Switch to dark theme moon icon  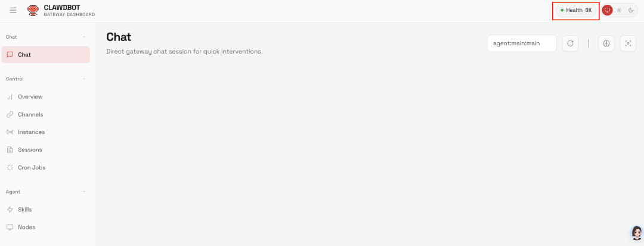[x=631, y=10]
